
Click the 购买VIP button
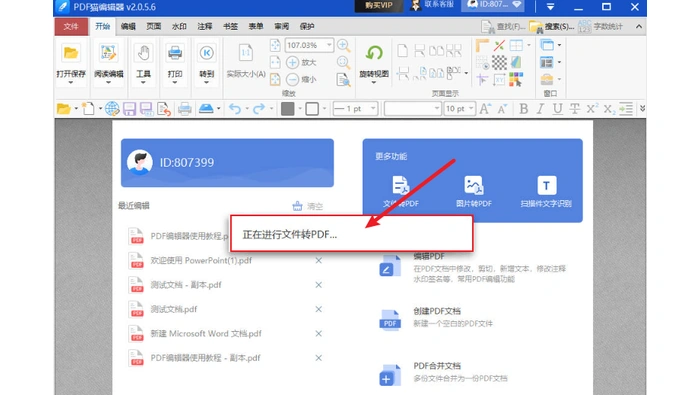(379, 6)
